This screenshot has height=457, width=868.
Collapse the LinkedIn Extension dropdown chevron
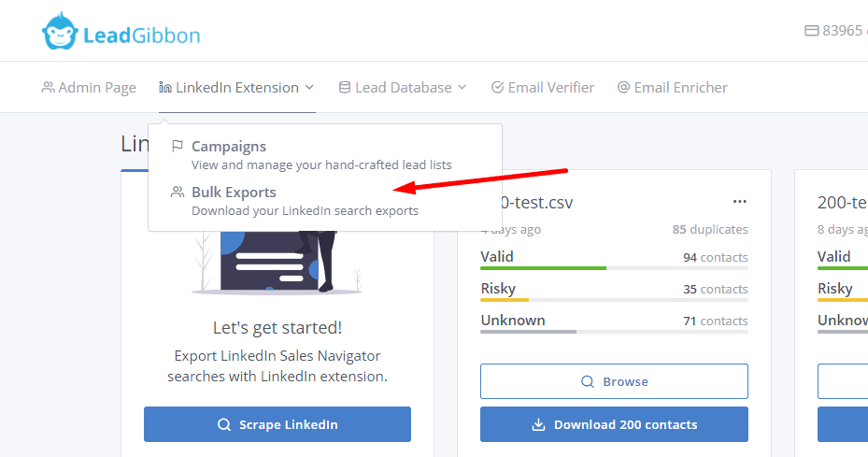pos(309,88)
